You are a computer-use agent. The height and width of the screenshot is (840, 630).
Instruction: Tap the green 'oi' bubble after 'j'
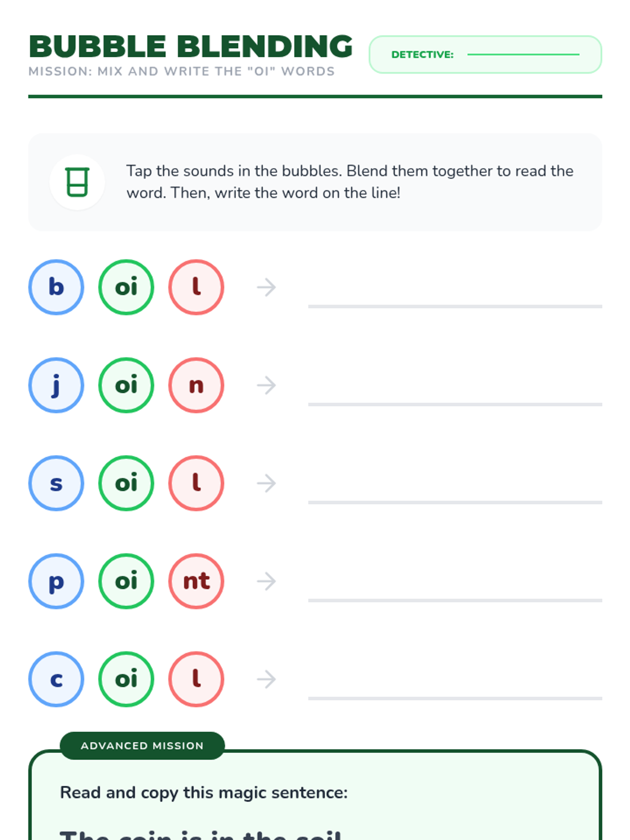click(126, 385)
